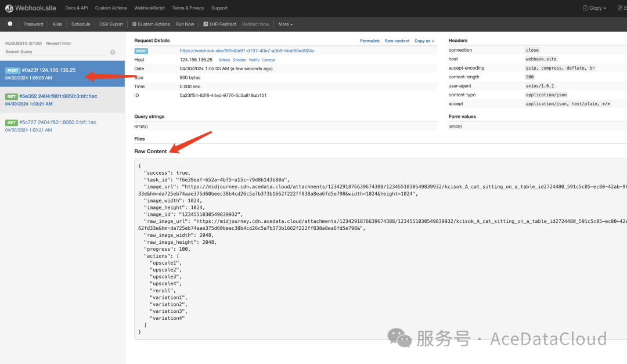Image resolution: width=627 pixels, height=364 pixels.
Task: Click the search query help icon
Action: click(x=113, y=52)
